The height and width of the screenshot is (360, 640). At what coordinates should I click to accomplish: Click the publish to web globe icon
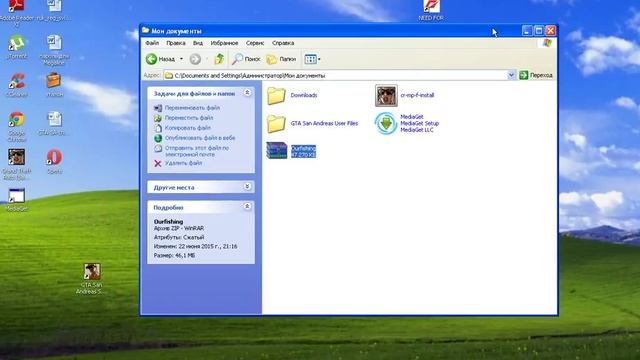[x=158, y=138]
